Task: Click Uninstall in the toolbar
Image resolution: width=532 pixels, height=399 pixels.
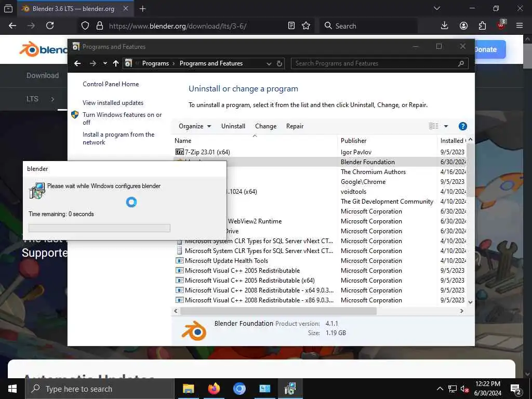Action: pos(233,126)
